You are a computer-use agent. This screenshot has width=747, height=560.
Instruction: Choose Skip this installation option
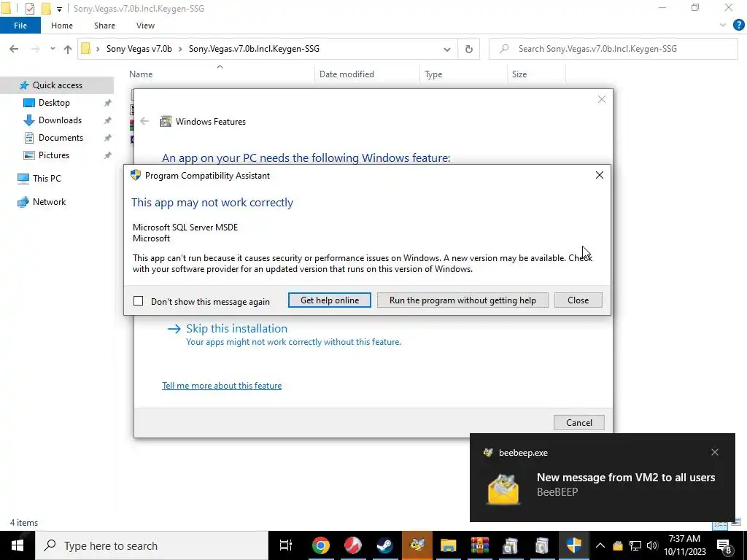[x=236, y=329]
